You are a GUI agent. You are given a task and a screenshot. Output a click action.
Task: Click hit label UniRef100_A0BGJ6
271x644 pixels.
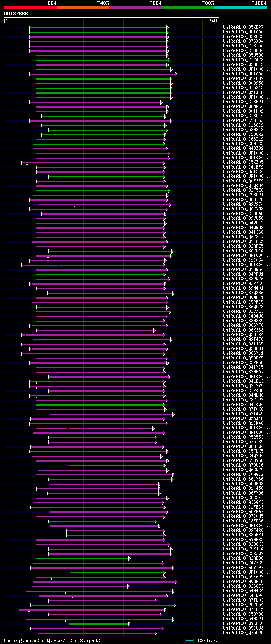click(243, 582)
